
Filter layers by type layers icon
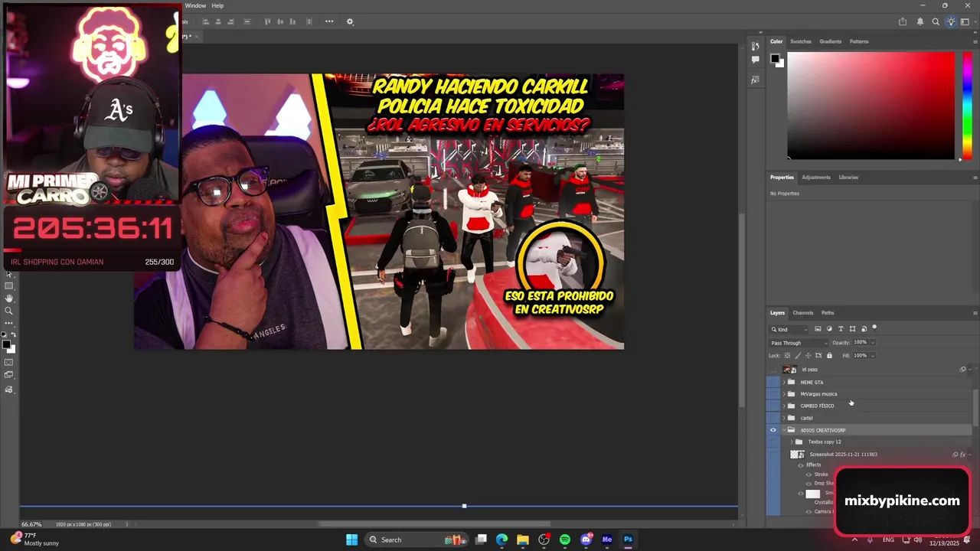click(x=841, y=329)
